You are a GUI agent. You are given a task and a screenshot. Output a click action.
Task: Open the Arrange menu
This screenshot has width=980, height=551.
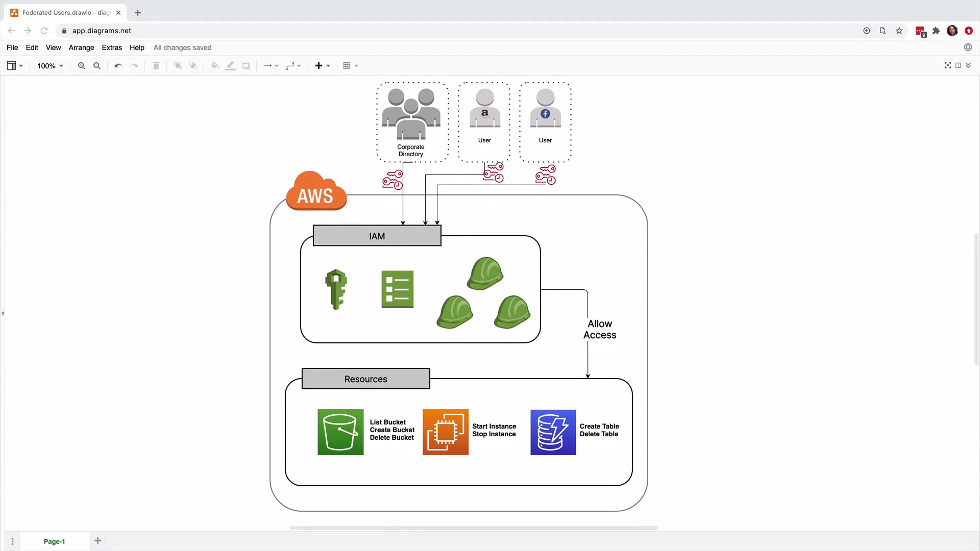[81, 47]
